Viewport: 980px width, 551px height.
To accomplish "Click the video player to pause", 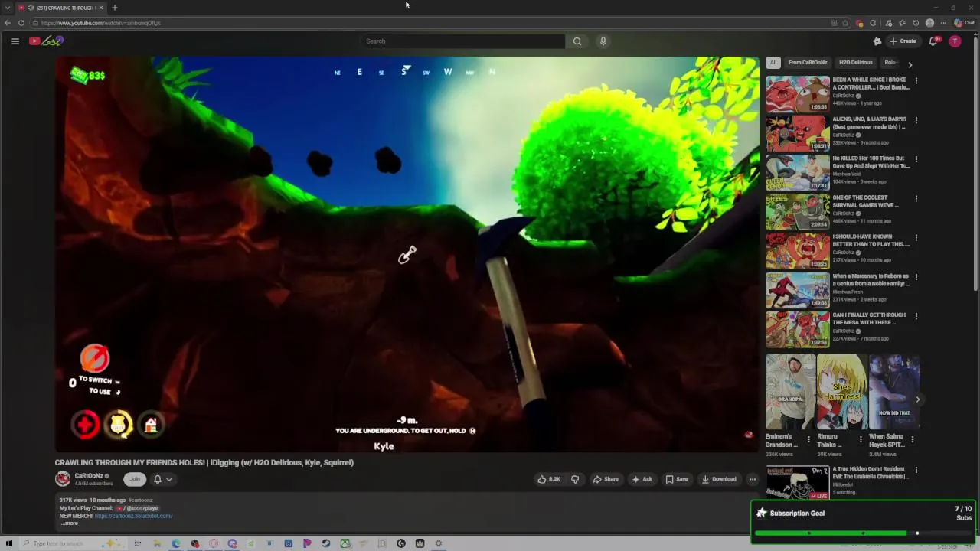I will [x=407, y=254].
